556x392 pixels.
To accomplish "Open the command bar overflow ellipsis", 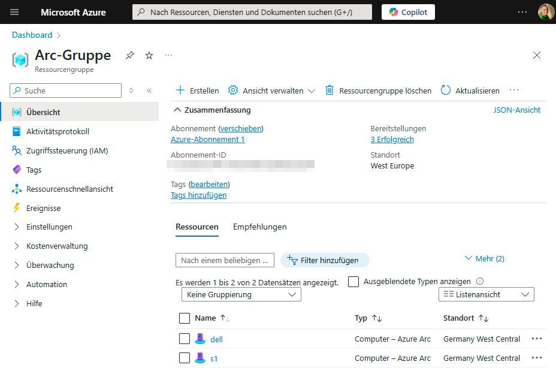I will point(514,90).
